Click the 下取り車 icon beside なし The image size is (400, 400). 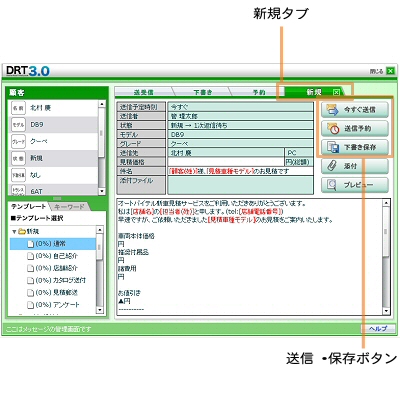coord(18,175)
